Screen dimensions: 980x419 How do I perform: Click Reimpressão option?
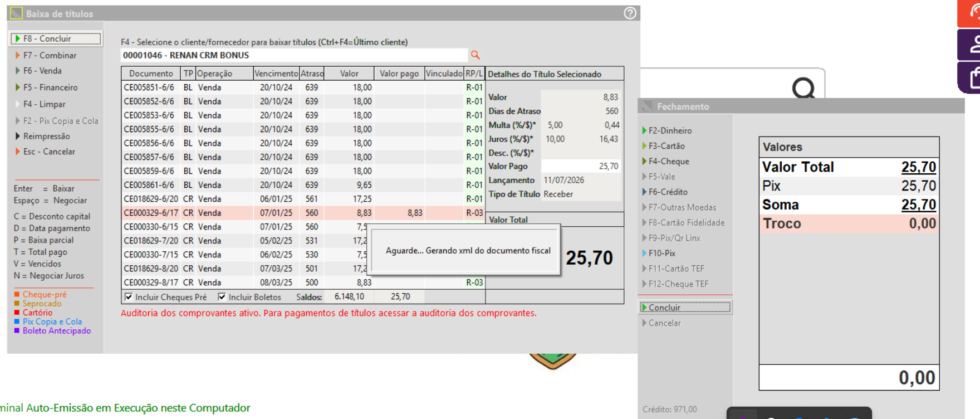tap(46, 136)
